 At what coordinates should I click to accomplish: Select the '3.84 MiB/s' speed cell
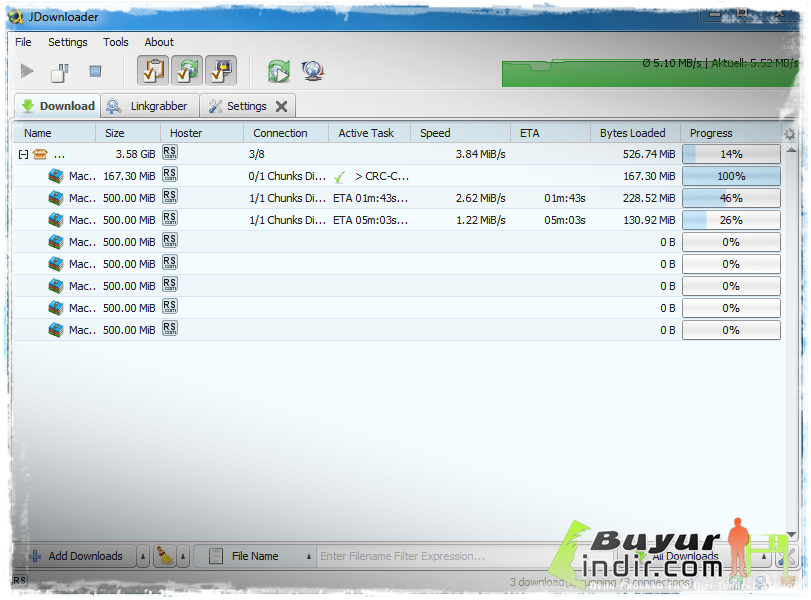pyautogui.click(x=480, y=154)
